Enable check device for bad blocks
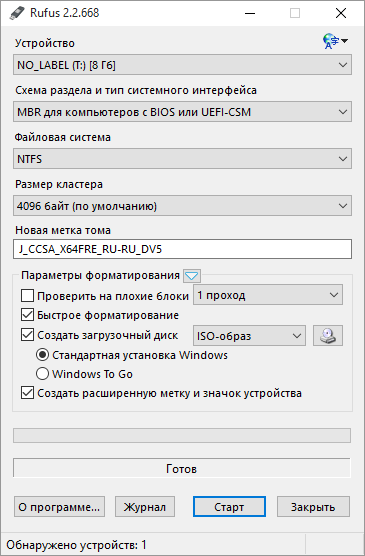 tap(27, 296)
